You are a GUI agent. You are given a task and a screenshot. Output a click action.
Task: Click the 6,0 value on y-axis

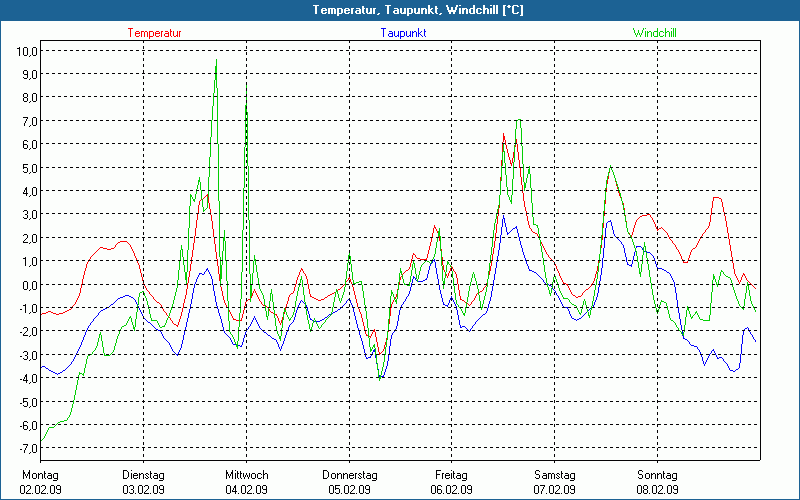coord(30,144)
